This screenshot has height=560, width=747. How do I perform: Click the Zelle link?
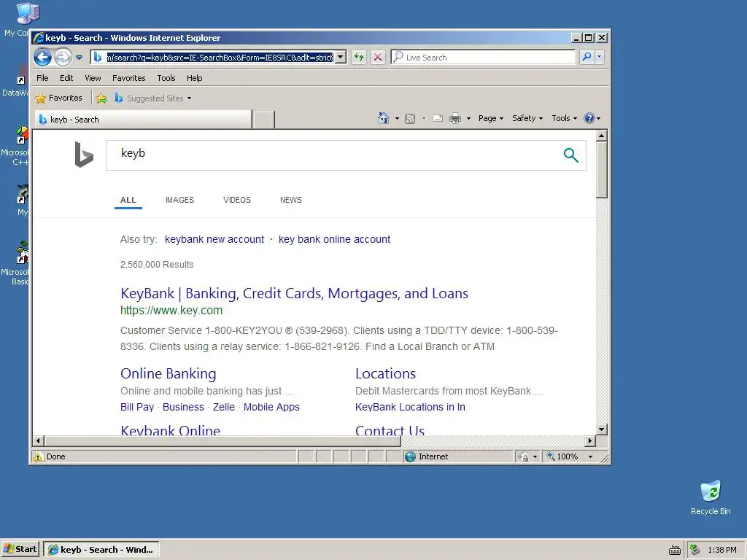[224, 407]
